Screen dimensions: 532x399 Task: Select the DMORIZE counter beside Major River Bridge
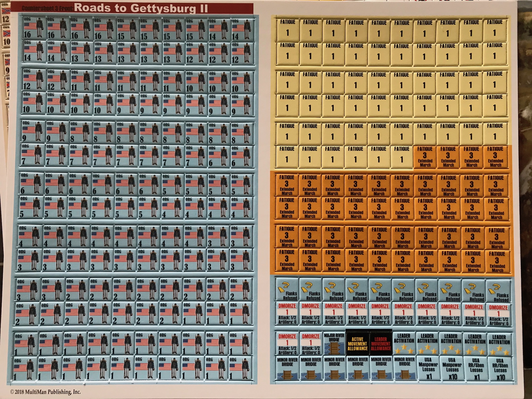(311, 343)
